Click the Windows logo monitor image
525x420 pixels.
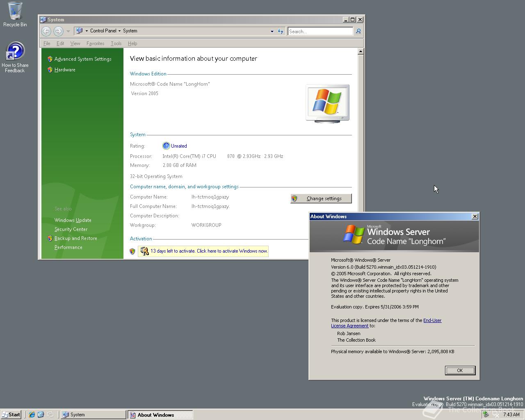point(328,103)
